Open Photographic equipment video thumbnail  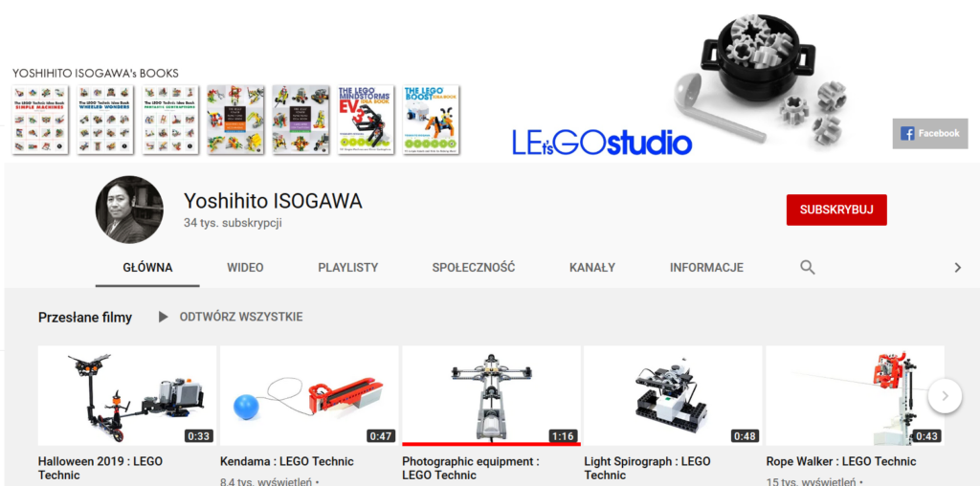tap(491, 395)
